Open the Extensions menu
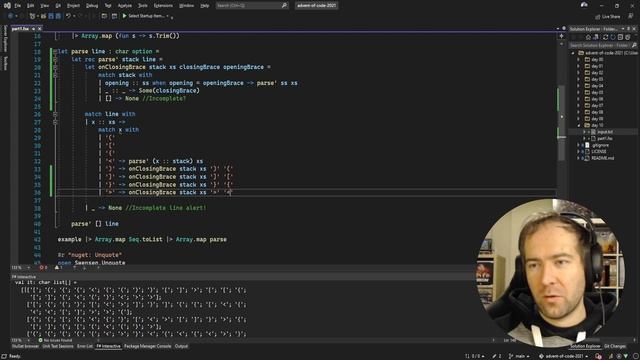The image size is (640, 360). [x=163, y=6]
